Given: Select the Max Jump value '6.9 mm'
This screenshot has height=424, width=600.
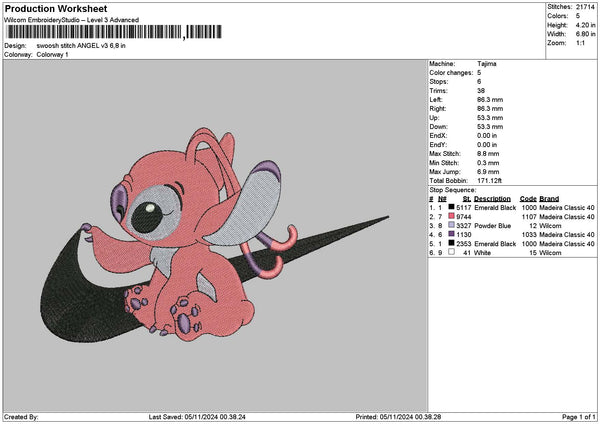Looking at the screenshot, I should click(488, 172).
